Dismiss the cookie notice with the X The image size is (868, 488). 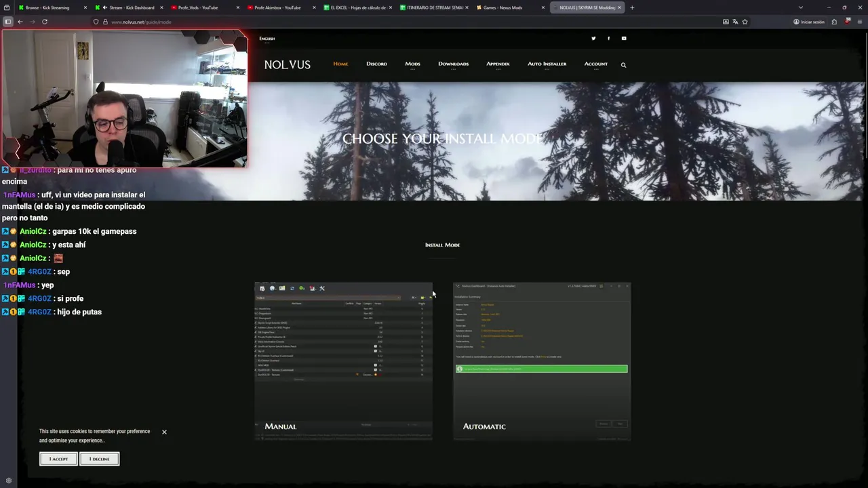point(164,432)
